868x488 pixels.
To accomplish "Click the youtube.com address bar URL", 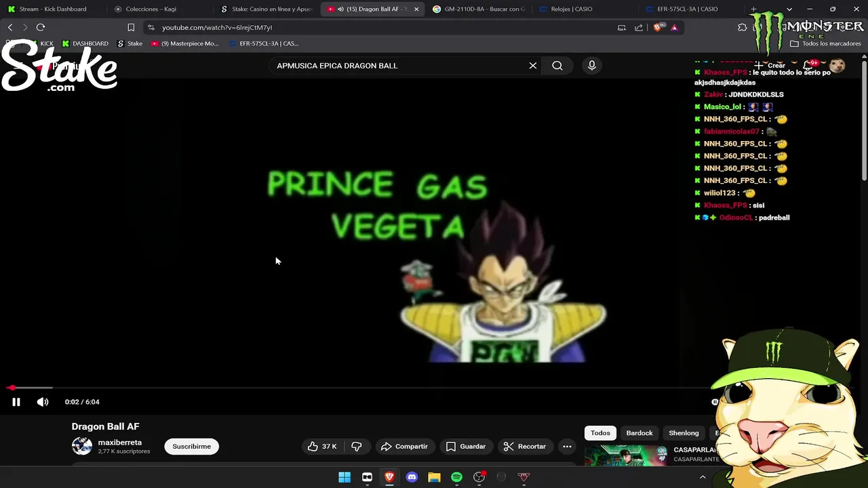I will (x=217, y=28).
